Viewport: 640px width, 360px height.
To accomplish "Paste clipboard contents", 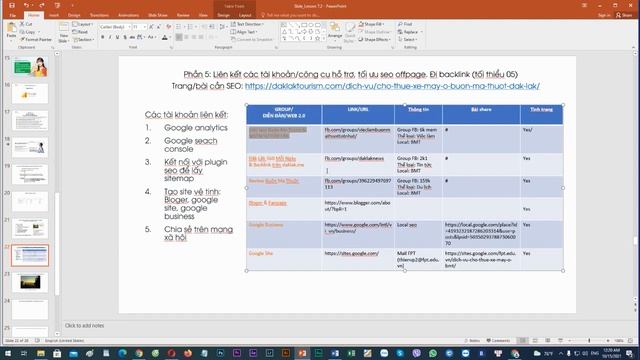I will tap(11, 32).
